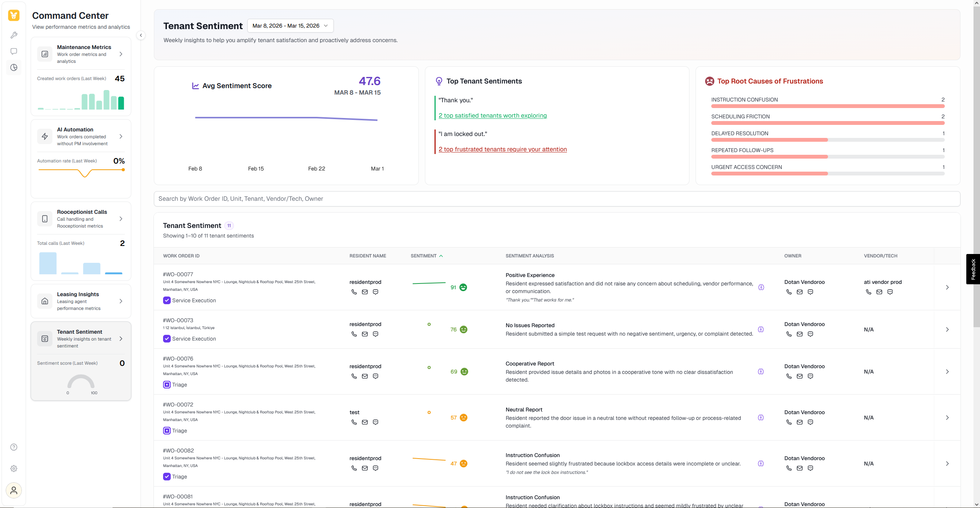Screen dimensions: 980x508
Task: Expand the WO-00076 row details chevron
Action: coord(947,372)
